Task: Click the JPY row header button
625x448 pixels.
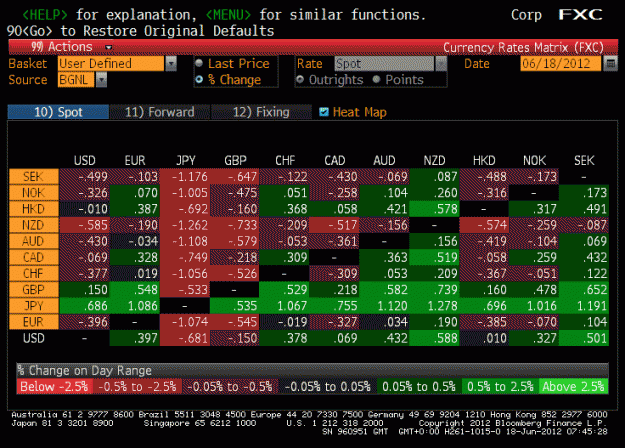Action: (34, 306)
